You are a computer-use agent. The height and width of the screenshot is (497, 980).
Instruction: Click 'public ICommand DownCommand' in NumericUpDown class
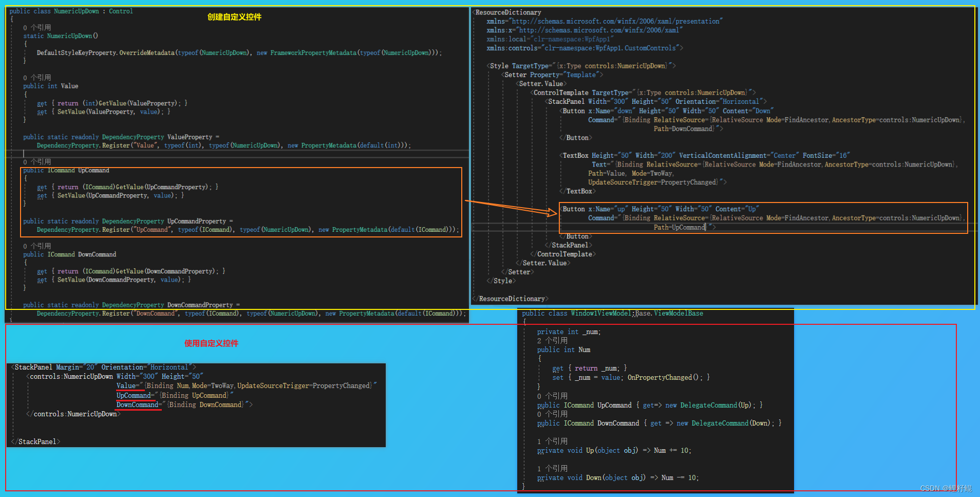(70, 254)
